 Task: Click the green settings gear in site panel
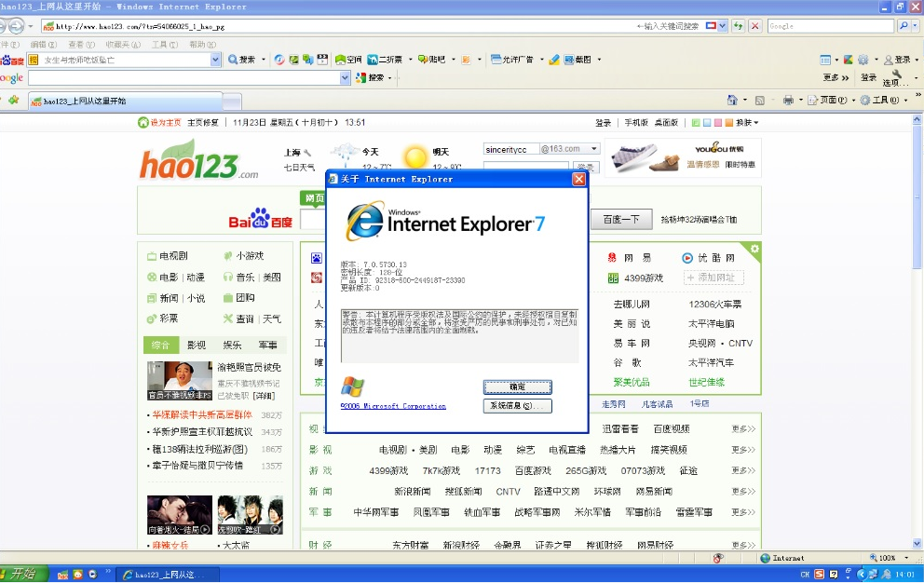coord(754,249)
